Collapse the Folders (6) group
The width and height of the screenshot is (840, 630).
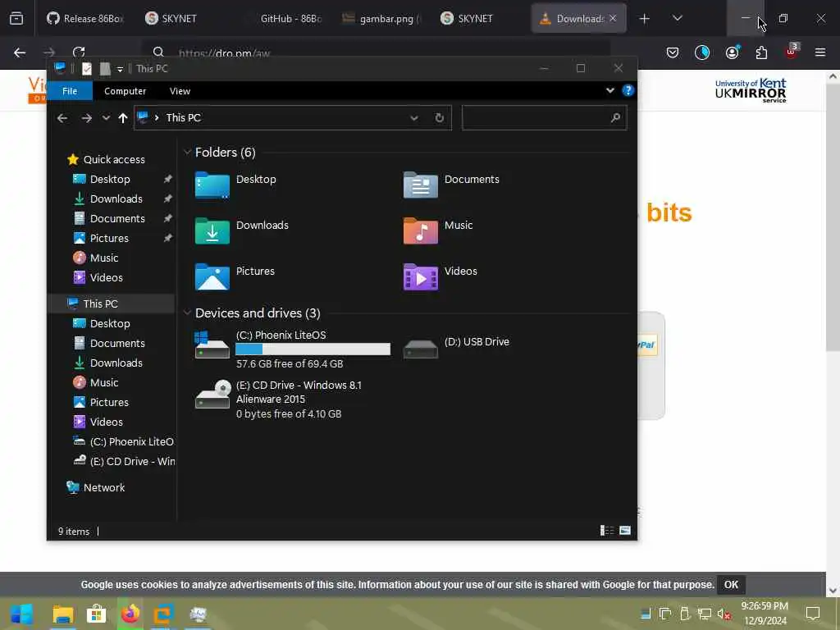187,152
